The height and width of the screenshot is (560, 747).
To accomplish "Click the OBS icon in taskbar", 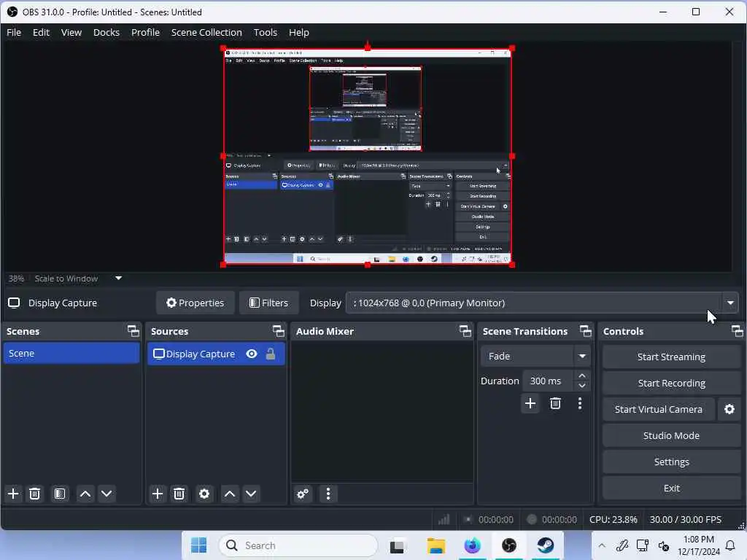I will 508,545.
